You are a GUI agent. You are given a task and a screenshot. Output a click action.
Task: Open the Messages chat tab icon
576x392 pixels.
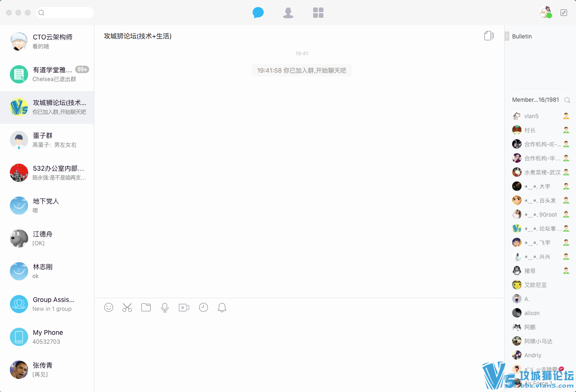point(258,13)
